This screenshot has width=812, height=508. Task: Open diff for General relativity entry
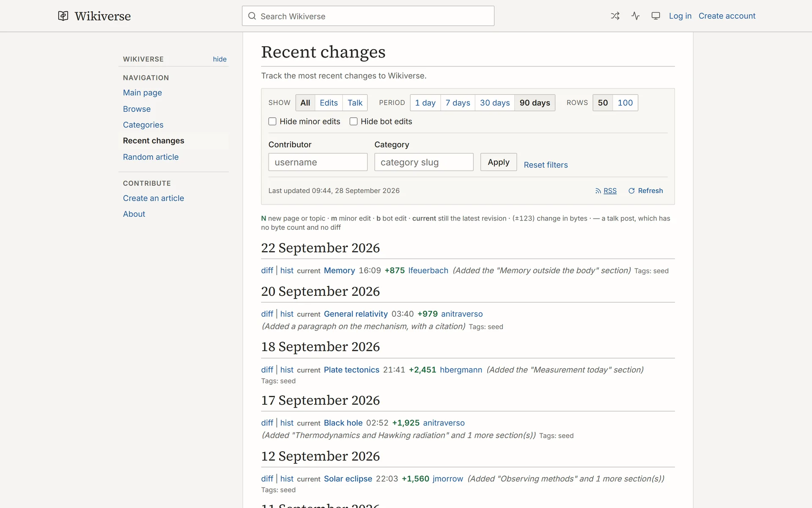(267, 314)
